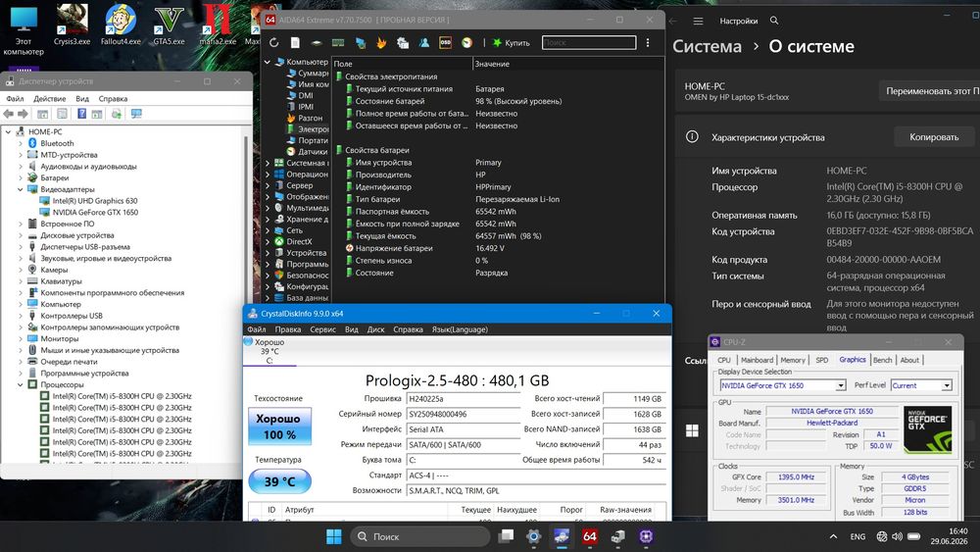The image size is (980, 552).
Task: Open Действие menu in Device Manager
Action: point(49,99)
